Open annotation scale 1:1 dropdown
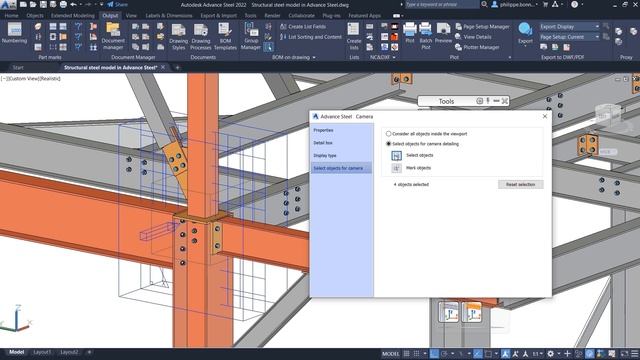 click(538, 353)
